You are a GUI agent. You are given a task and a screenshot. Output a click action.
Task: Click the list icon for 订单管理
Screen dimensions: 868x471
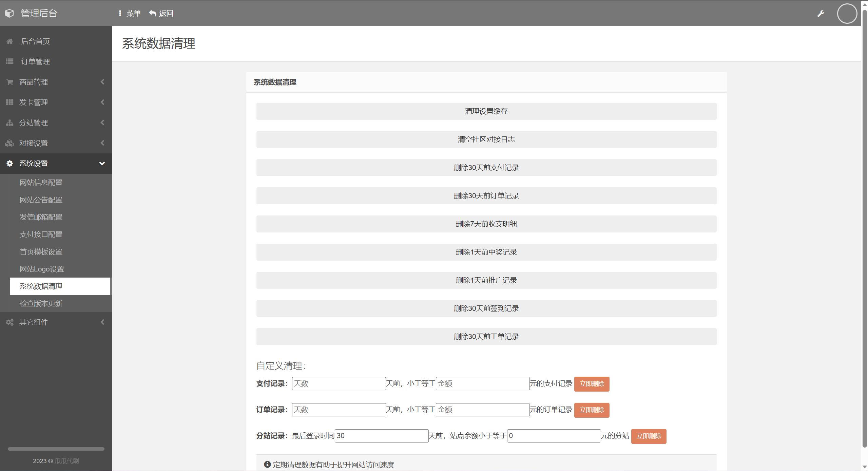click(x=9, y=61)
